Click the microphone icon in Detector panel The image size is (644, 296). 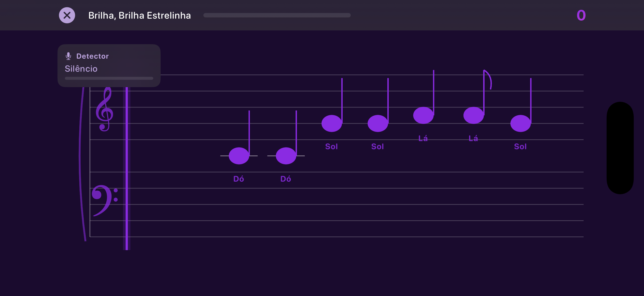point(68,56)
